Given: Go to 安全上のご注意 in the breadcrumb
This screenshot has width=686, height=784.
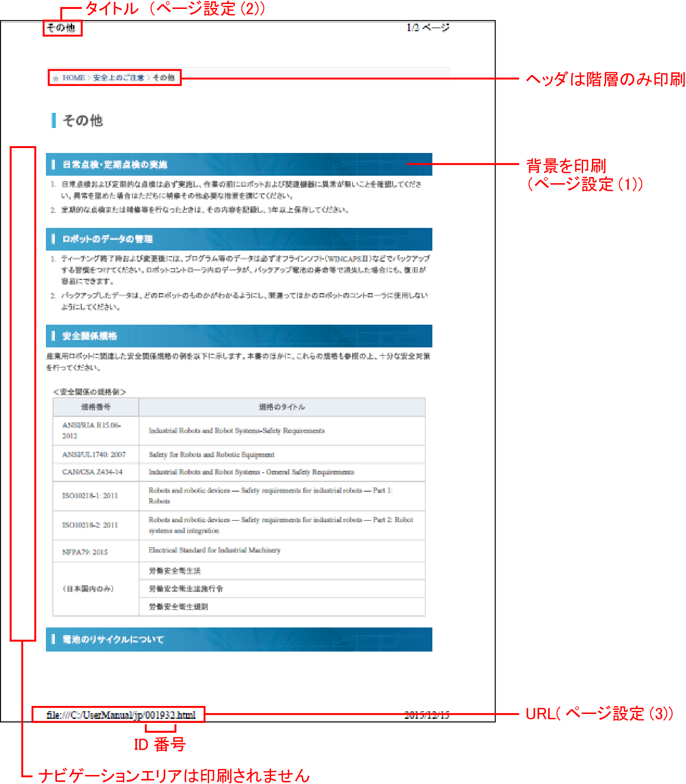Looking at the screenshot, I should [119, 78].
